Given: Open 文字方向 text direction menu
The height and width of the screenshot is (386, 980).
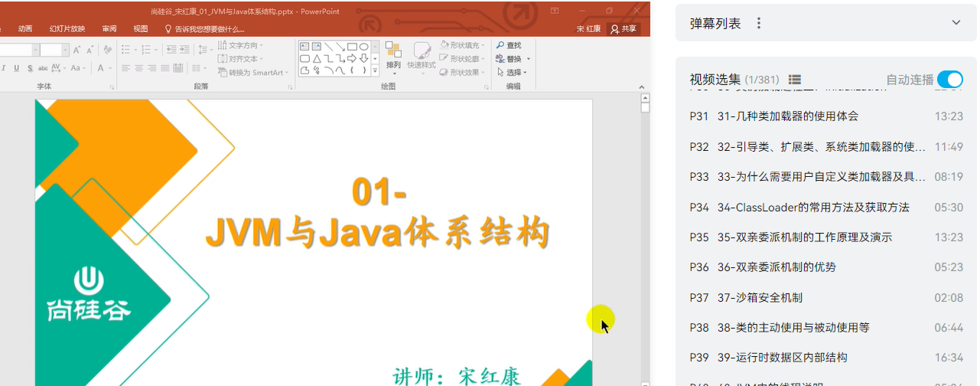Looking at the screenshot, I should 240,46.
